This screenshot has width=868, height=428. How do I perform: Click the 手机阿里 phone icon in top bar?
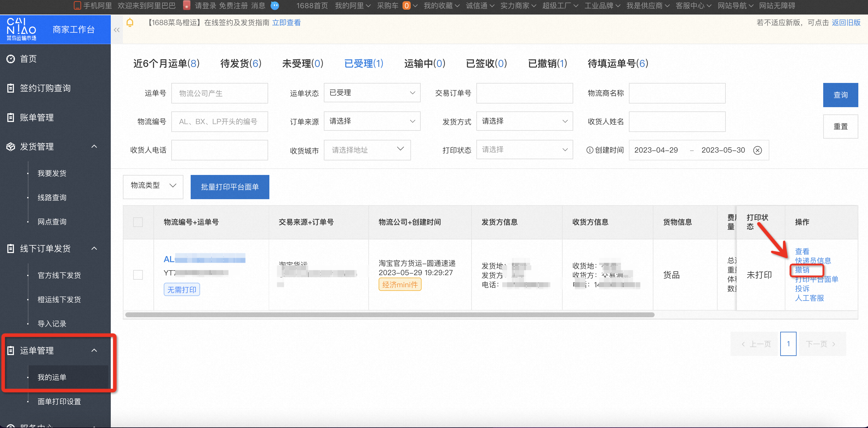(77, 5)
